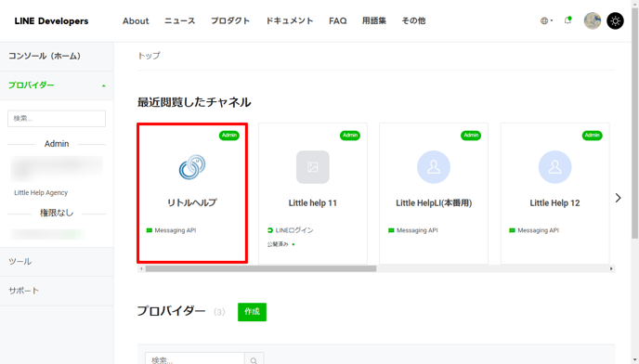Click Admin badge on Little Help 12 card
This screenshot has width=639, height=364.
point(593,136)
